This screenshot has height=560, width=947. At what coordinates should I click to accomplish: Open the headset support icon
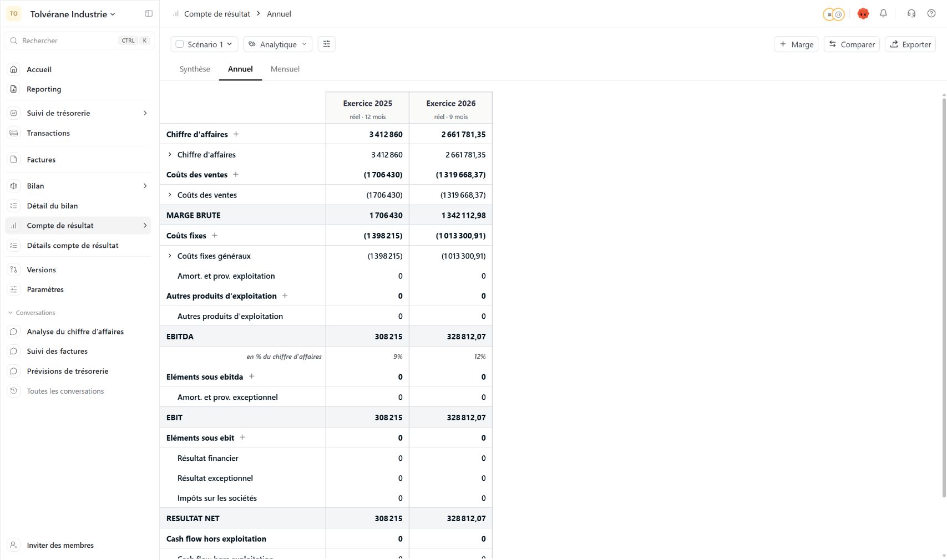(x=911, y=14)
